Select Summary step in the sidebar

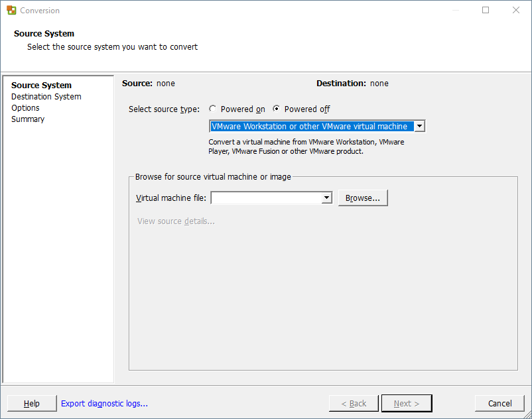pos(28,119)
